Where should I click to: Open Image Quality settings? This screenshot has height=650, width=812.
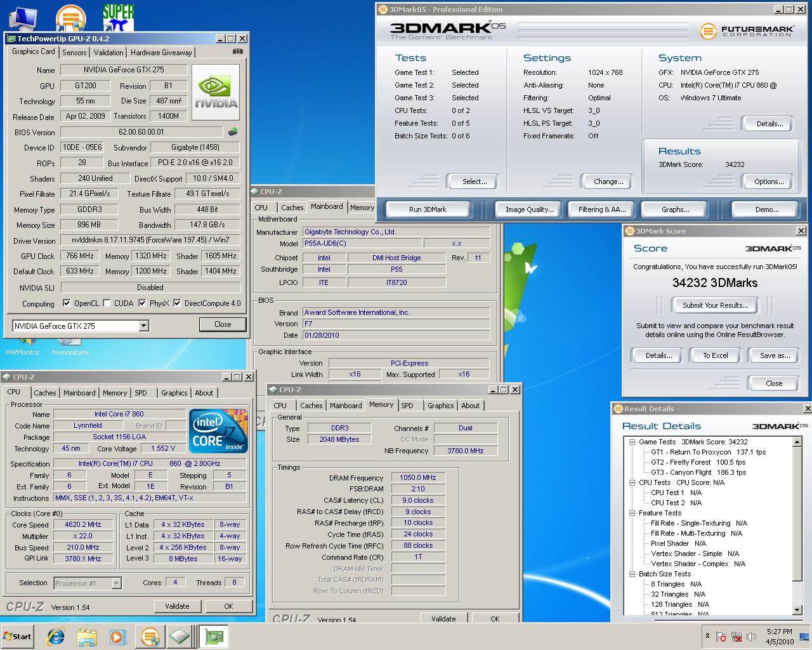click(529, 209)
